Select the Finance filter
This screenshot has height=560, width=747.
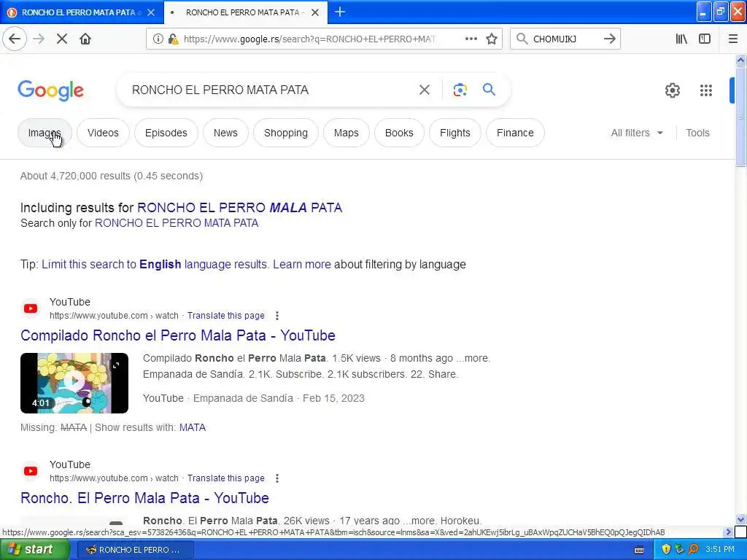515,133
